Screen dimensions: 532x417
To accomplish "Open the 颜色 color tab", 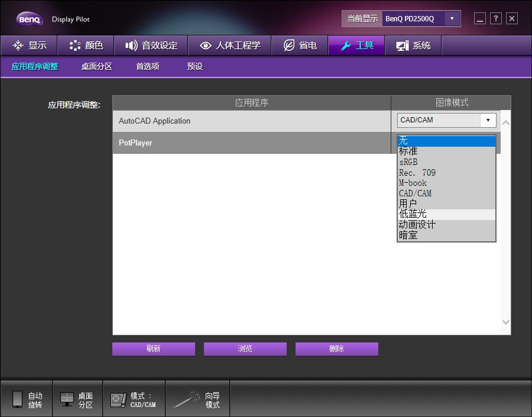I will [86, 45].
